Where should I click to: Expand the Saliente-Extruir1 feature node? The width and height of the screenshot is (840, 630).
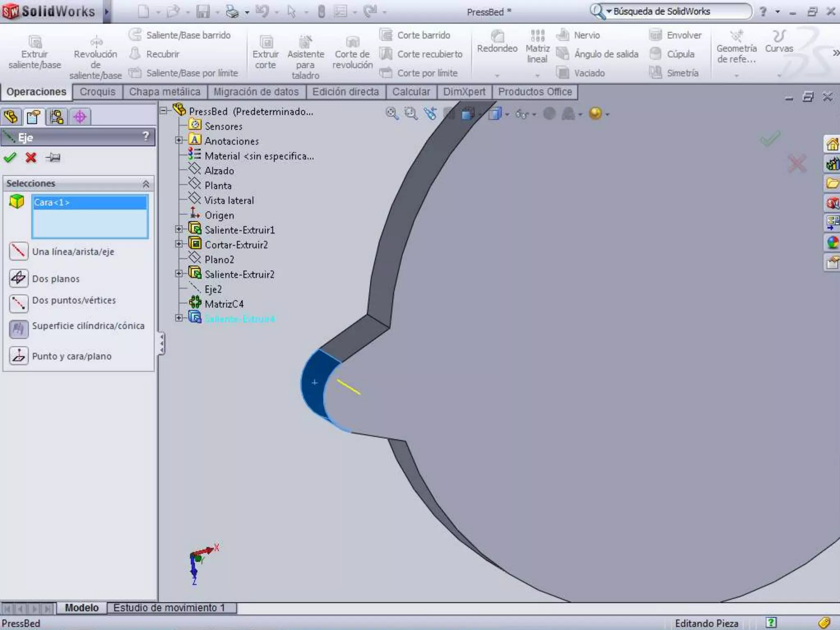(179, 229)
